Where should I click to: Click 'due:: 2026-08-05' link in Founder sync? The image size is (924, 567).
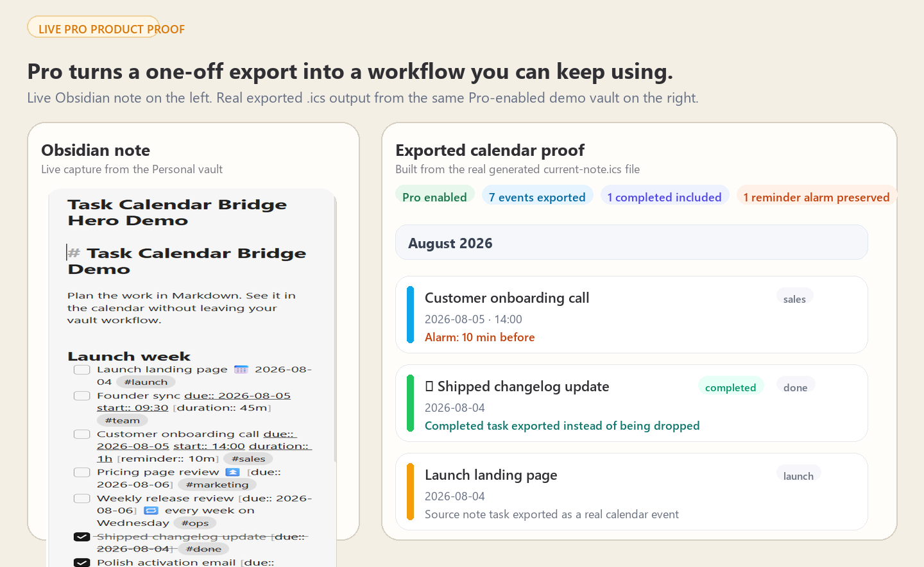point(237,396)
